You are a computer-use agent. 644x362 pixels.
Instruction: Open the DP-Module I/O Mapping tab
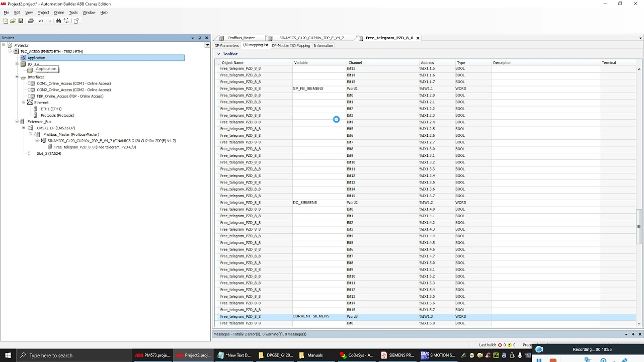(291, 46)
